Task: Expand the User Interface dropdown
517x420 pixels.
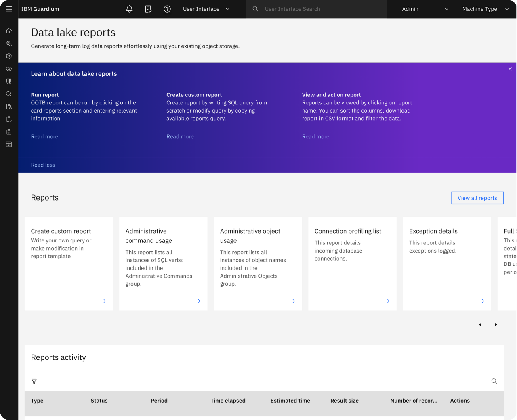Action: tap(206, 9)
